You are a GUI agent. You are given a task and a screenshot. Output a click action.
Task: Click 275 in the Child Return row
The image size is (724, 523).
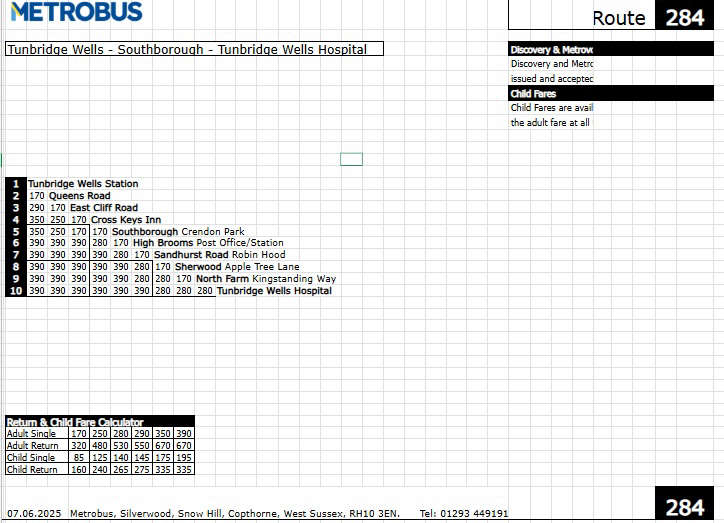pos(142,470)
